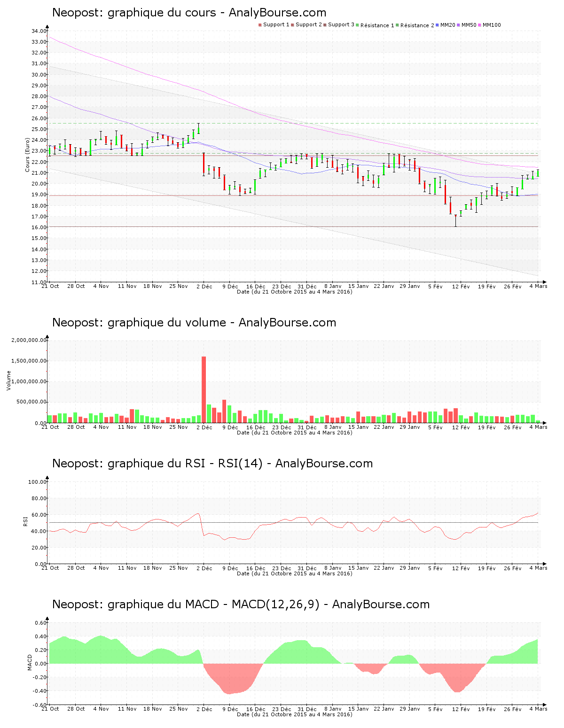Click the Support 2 legend color square

click(292, 25)
